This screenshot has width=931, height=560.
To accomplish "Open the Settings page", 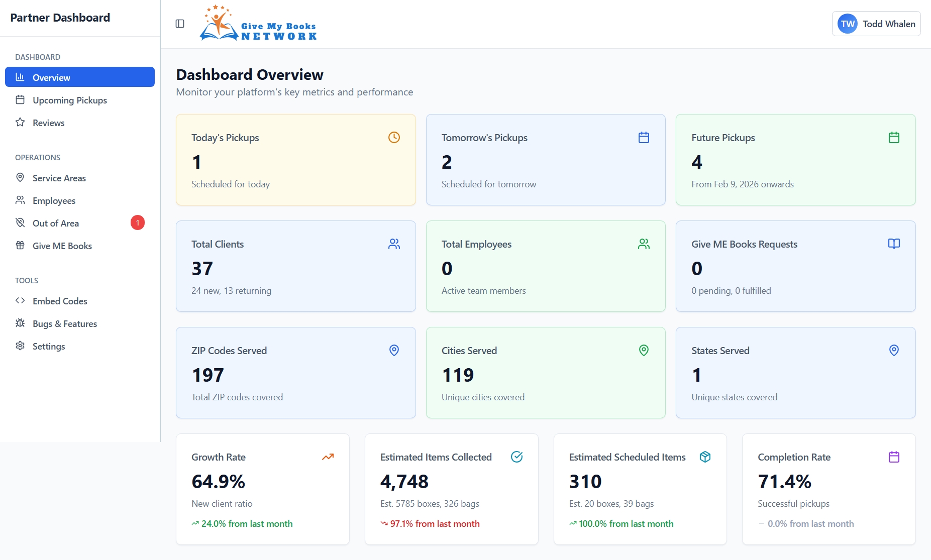I will [49, 346].
